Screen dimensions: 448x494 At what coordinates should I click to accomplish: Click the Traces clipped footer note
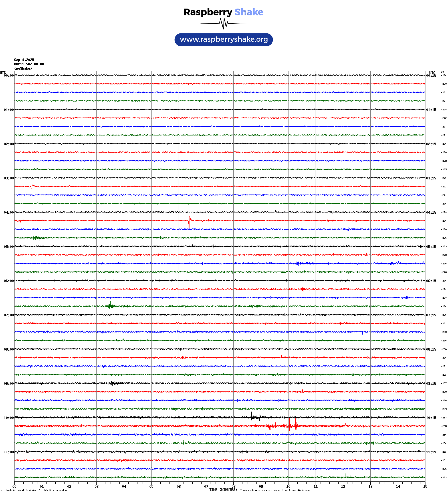click(275, 490)
